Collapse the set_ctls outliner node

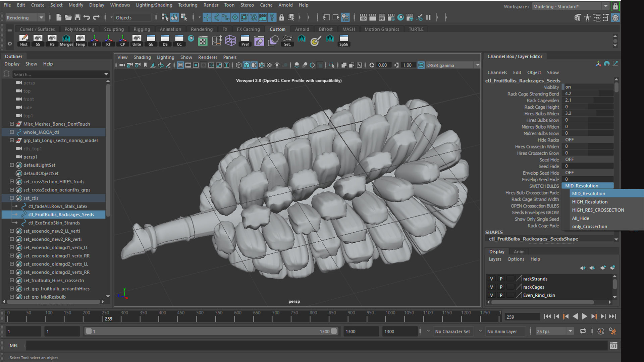(12, 198)
